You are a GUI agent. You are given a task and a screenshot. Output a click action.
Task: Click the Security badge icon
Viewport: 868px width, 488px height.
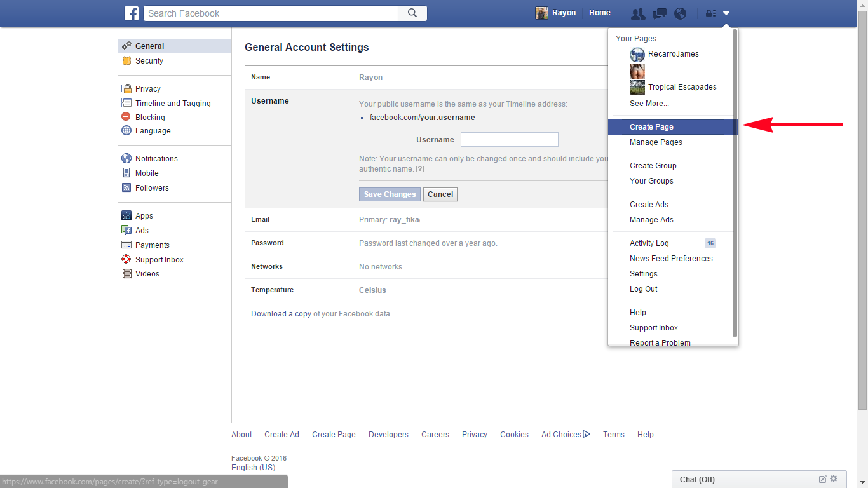point(126,61)
